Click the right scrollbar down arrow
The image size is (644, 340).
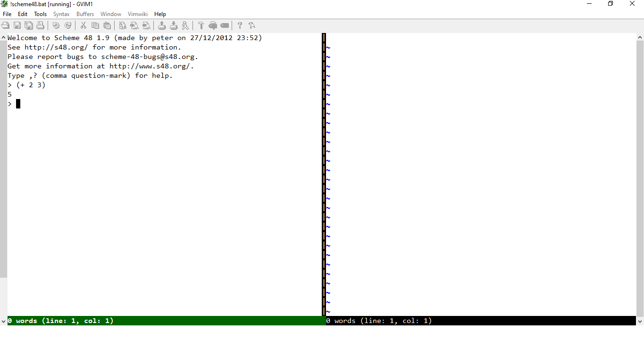point(640,321)
